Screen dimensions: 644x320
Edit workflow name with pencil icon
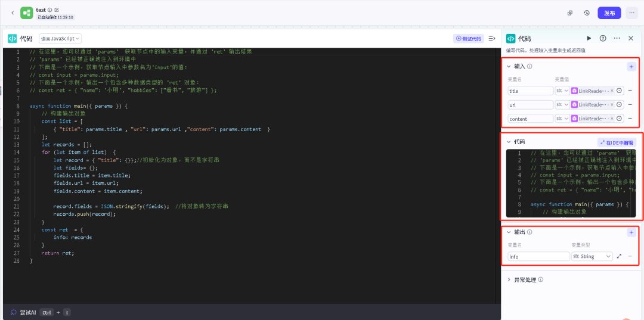[57, 10]
